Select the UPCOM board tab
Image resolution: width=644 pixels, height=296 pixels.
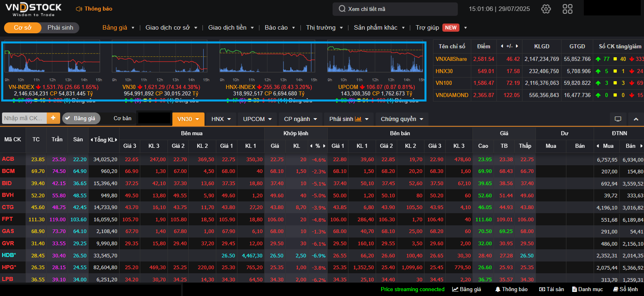pos(257,119)
